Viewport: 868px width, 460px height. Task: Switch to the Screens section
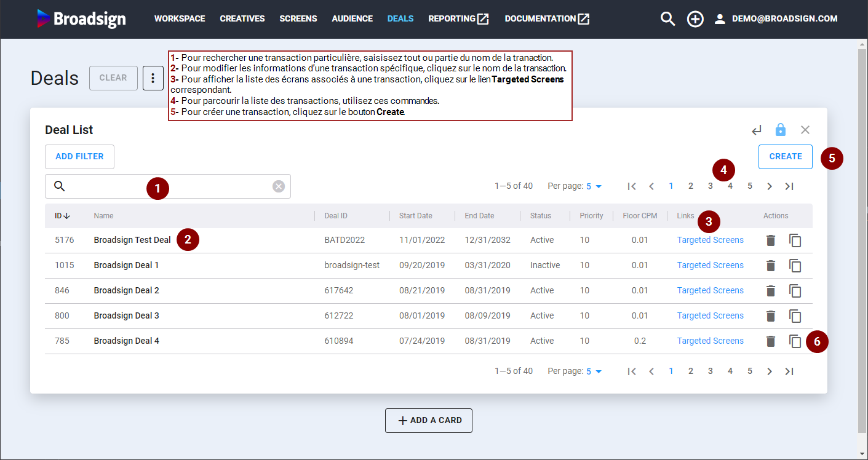[x=298, y=19]
